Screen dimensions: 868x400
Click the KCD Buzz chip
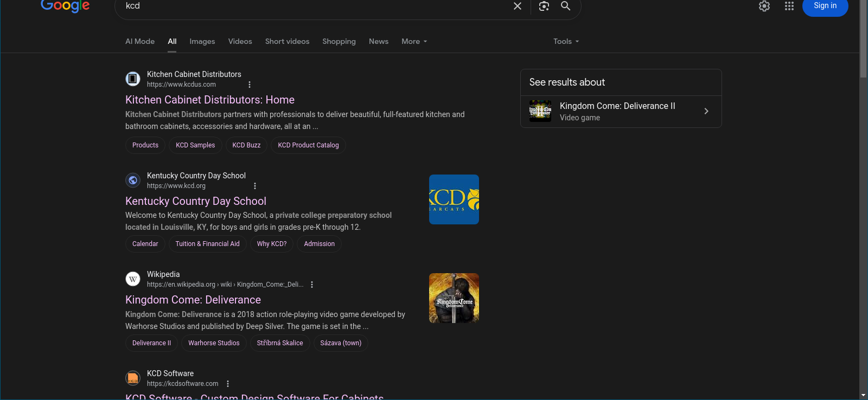246,145
